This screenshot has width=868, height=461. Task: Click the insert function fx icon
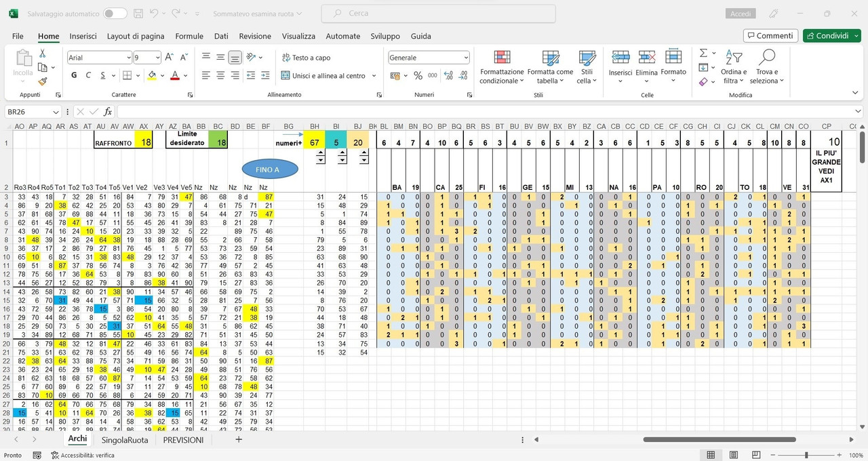(x=108, y=111)
